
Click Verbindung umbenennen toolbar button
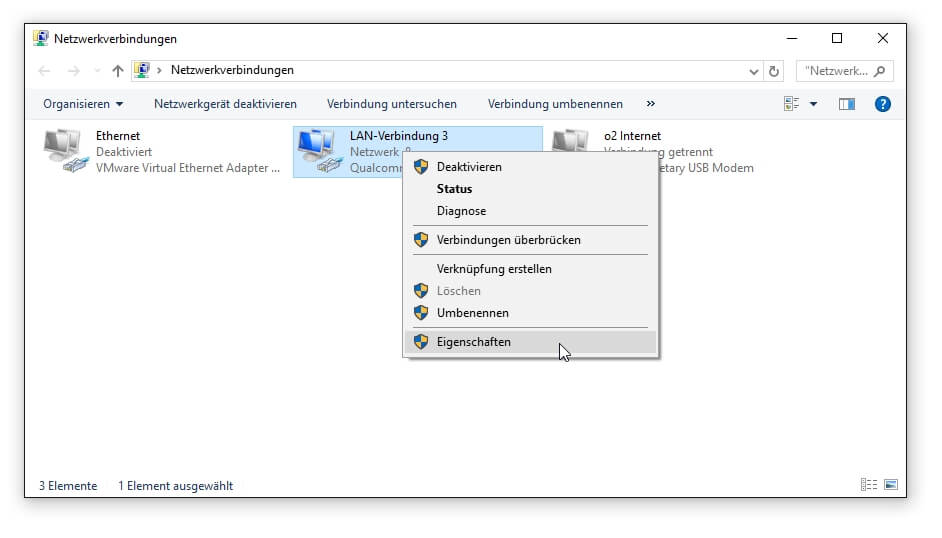point(555,104)
